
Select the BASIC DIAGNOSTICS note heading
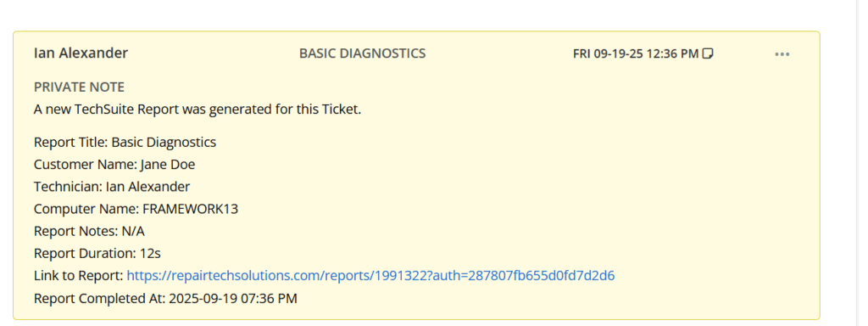pos(362,53)
